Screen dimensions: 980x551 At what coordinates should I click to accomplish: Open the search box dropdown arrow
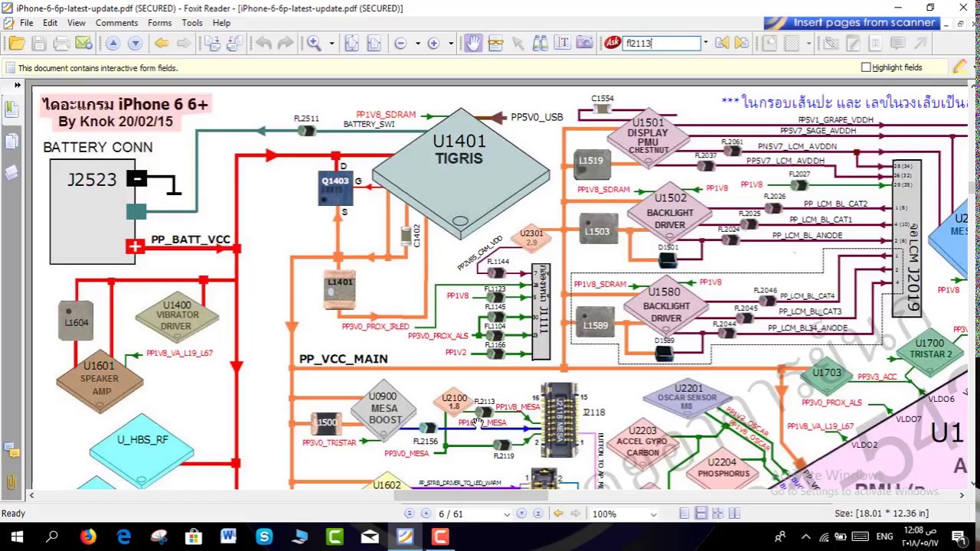click(705, 44)
